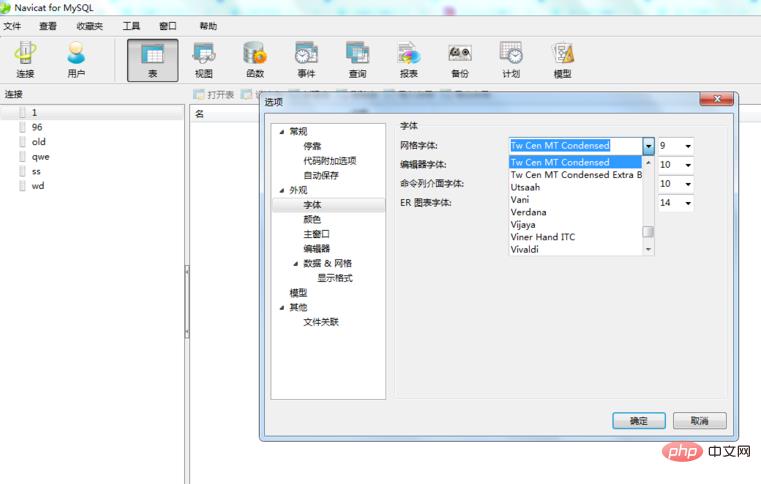Click the 模型 (Model) toolbar icon
Image resolution: width=761 pixels, height=484 pixels.
pos(562,60)
